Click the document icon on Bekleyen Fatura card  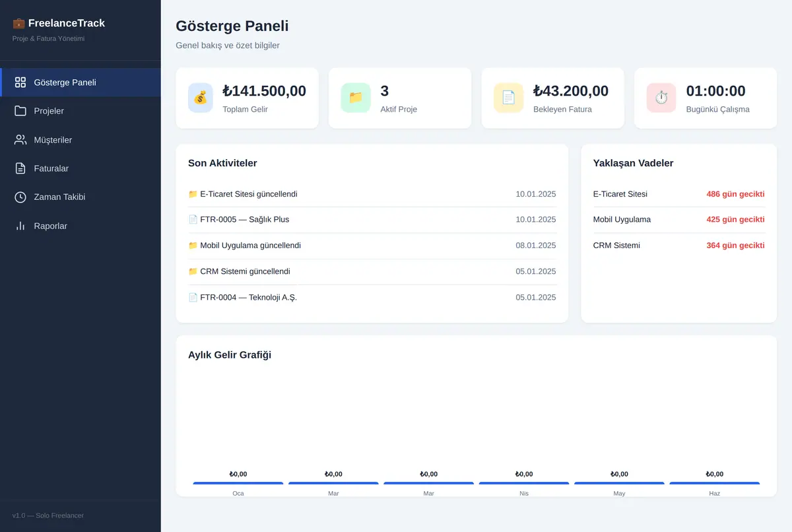click(x=509, y=98)
